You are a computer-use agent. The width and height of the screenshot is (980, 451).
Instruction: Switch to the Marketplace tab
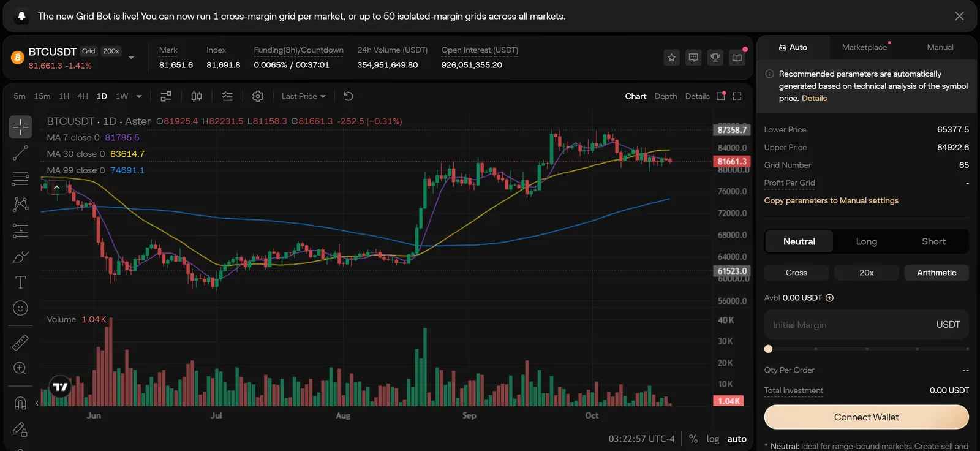point(864,47)
